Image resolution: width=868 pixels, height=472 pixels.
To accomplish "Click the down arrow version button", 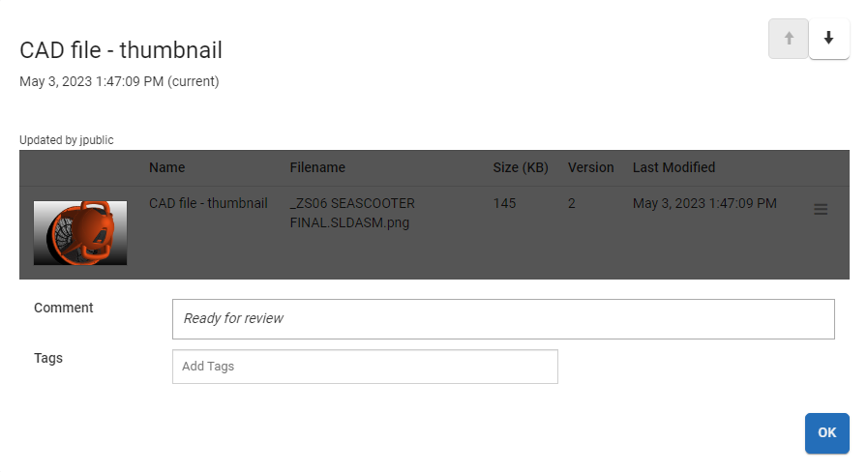I will 828,39.
